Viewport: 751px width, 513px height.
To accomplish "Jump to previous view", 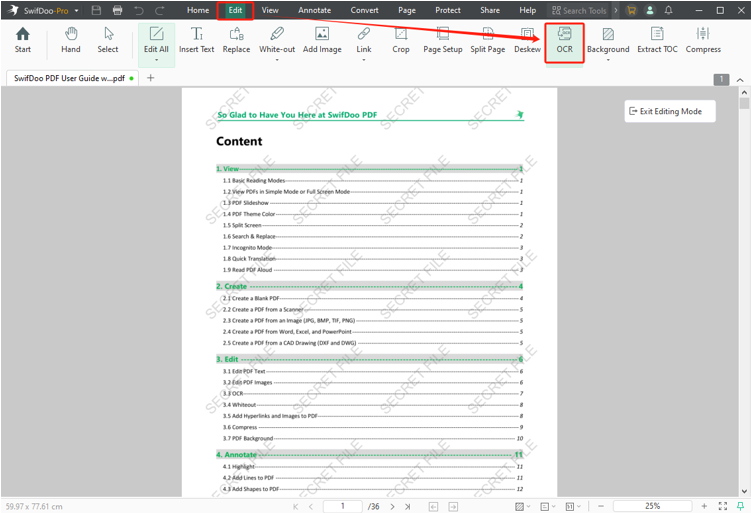I will pos(433,506).
